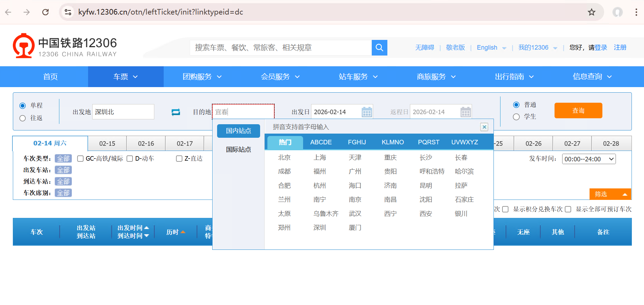Expand 车票 navigation menu

(x=126, y=77)
